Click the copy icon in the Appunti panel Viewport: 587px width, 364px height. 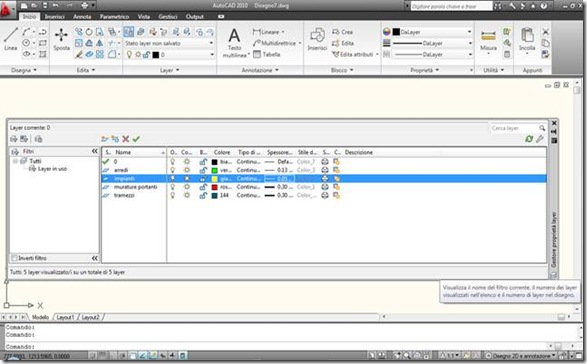coord(545,43)
